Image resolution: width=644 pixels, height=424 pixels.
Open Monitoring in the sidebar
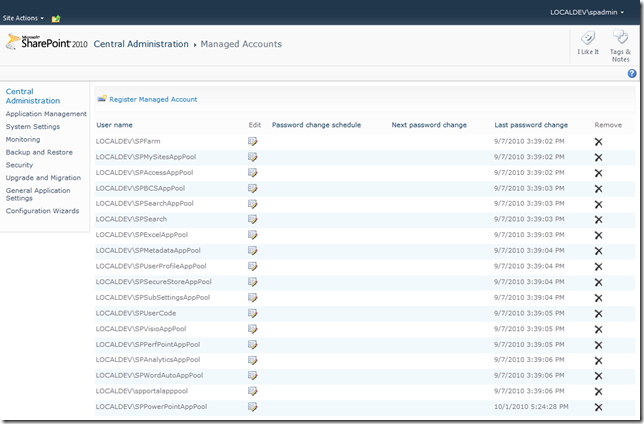[x=23, y=139]
